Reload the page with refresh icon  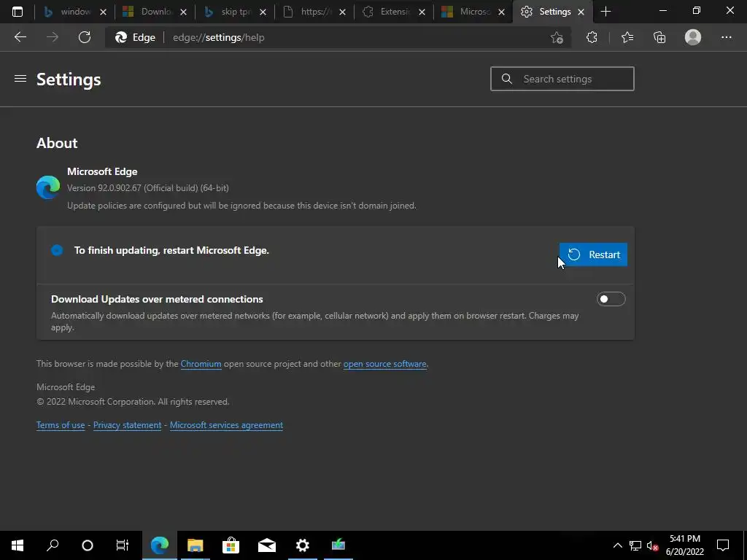point(85,37)
